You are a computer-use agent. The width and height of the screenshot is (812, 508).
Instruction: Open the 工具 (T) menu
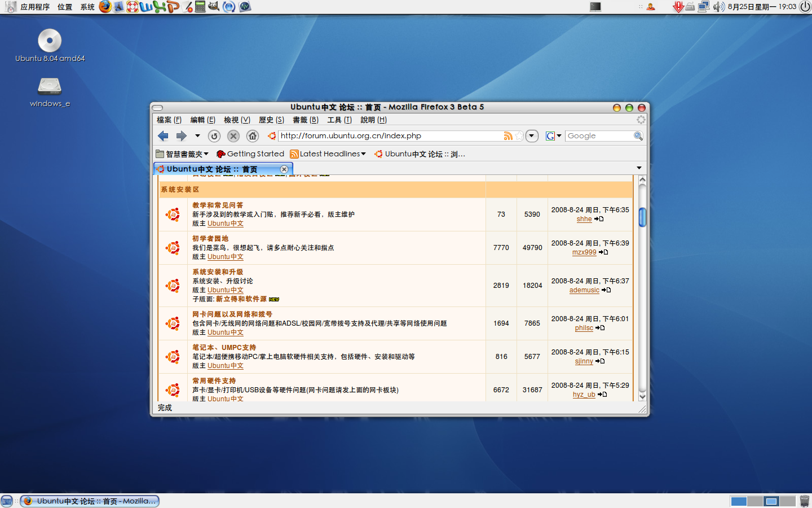[x=339, y=120]
